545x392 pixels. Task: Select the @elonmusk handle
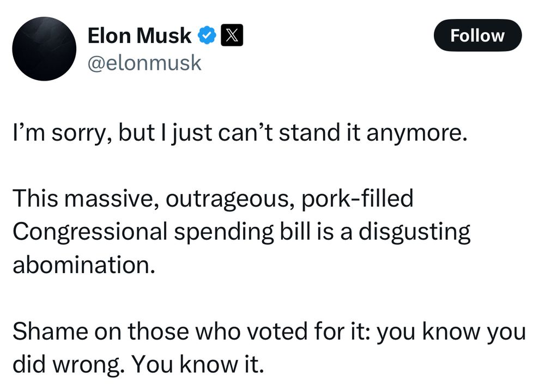[x=144, y=63]
